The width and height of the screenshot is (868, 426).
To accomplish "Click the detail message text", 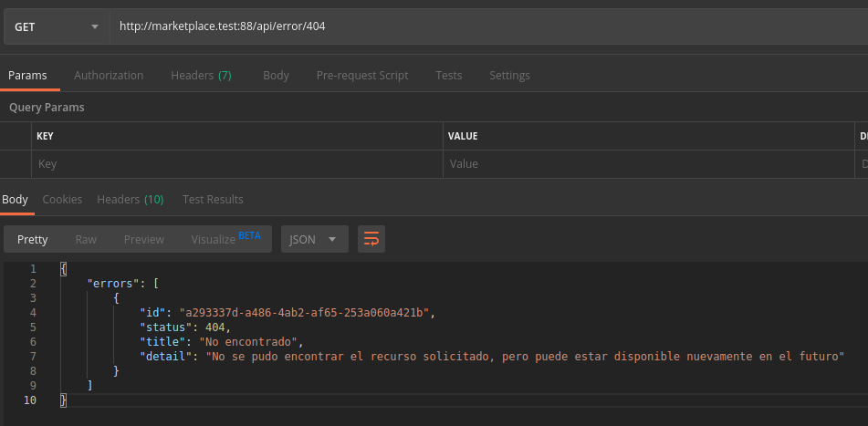I will point(525,357).
